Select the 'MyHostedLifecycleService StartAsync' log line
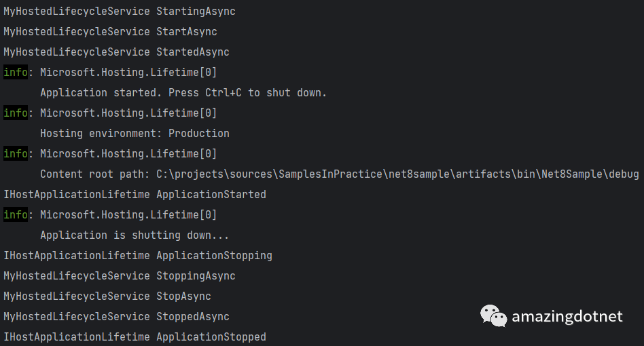The image size is (644, 346). pyautogui.click(x=110, y=32)
